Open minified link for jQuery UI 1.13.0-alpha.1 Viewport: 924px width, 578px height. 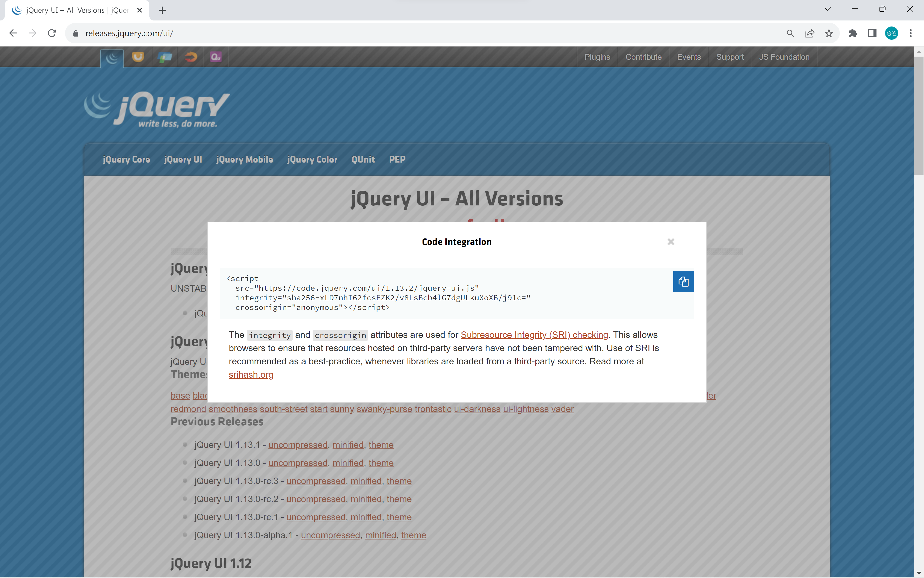click(x=380, y=535)
